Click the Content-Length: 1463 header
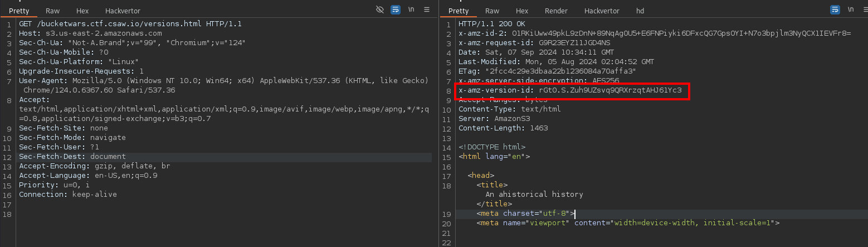 tap(503, 128)
